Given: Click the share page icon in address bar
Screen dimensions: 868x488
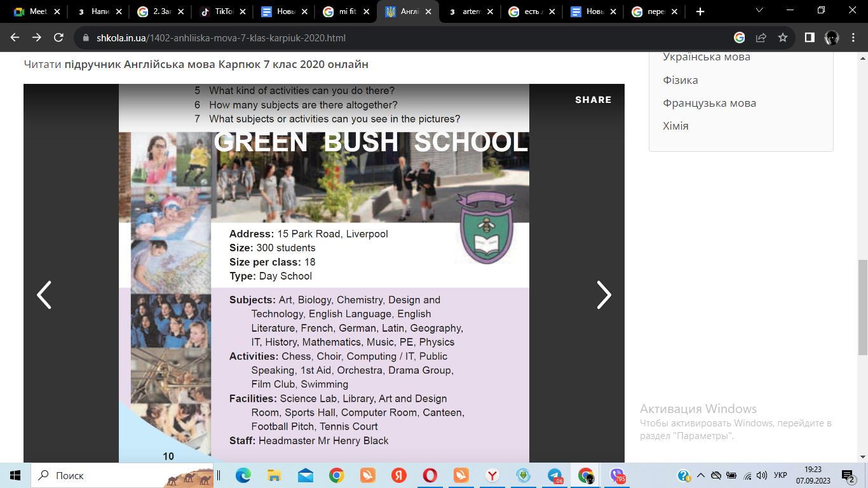Looking at the screenshot, I should (761, 37).
